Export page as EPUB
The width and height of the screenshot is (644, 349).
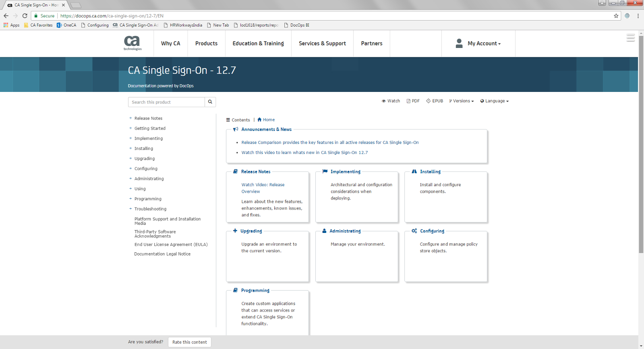[x=435, y=101]
